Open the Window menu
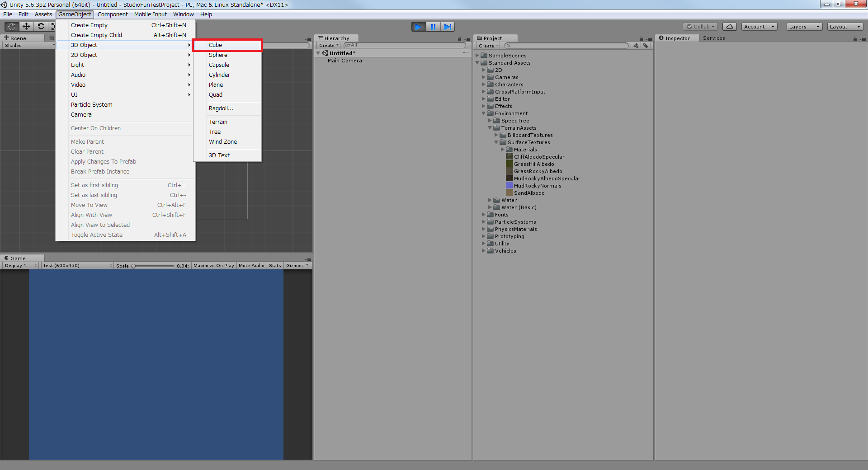 (x=184, y=14)
